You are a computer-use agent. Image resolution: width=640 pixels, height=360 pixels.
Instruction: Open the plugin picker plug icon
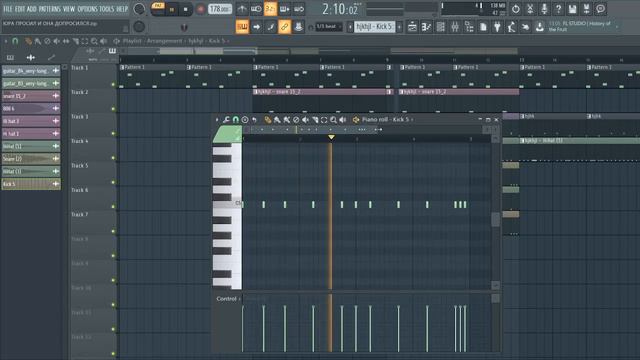pyautogui.click(x=497, y=27)
